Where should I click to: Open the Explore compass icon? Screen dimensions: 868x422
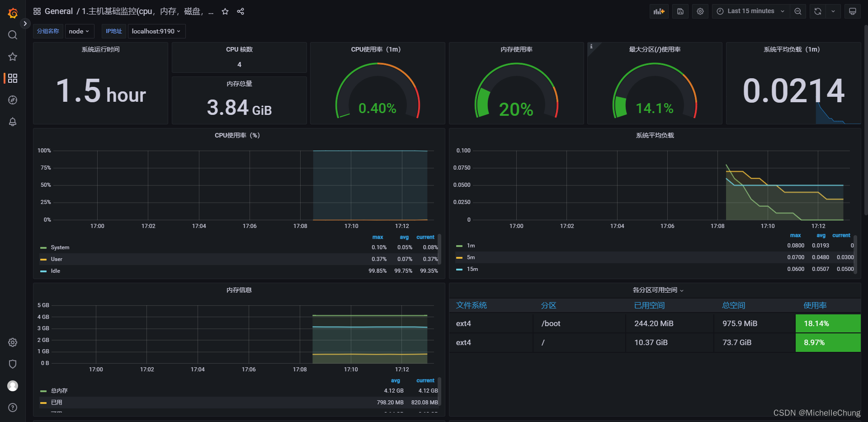point(13,100)
